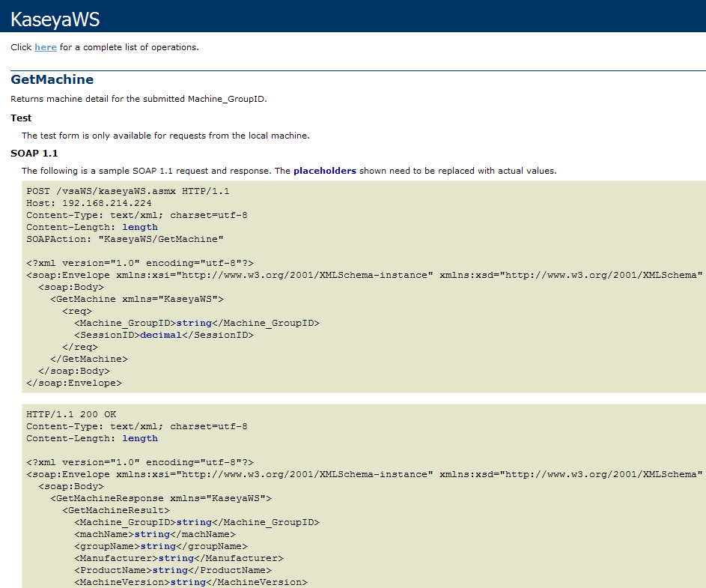Viewport: 706px width, 588px height.
Task: Click the KaseyaWS page title in header
Action: pos(55,19)
